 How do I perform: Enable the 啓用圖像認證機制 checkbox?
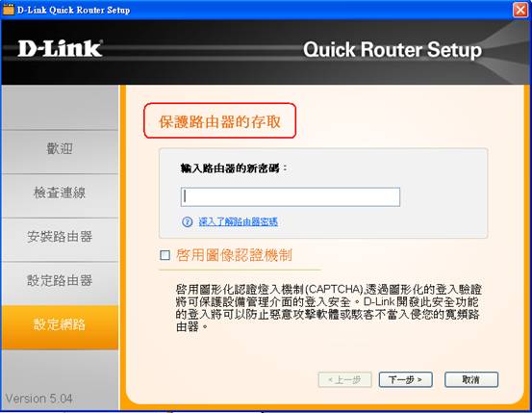click(x=165, y=255)
